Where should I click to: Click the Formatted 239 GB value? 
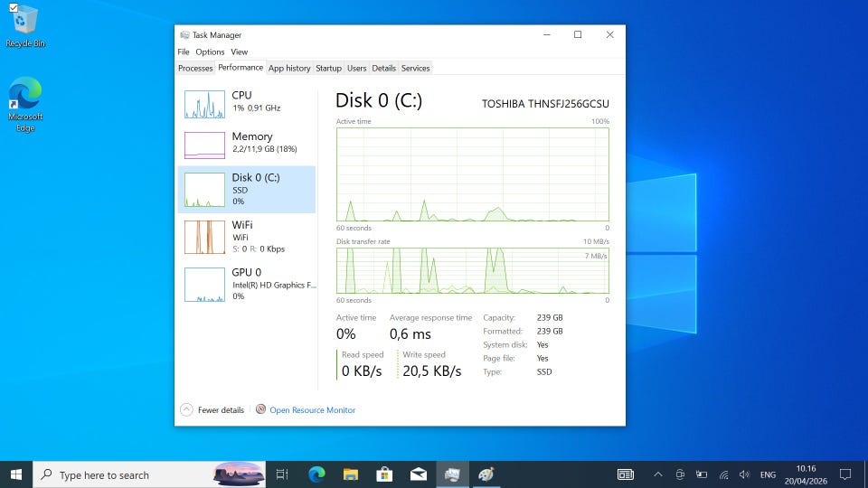[x=550, y=331]
